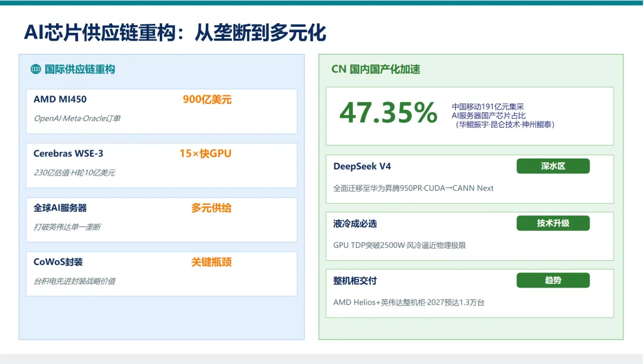Viewport: 644px width, 364px height.
Task: Click the 15×快GPU orange text
Action: (x=205, y=153)
